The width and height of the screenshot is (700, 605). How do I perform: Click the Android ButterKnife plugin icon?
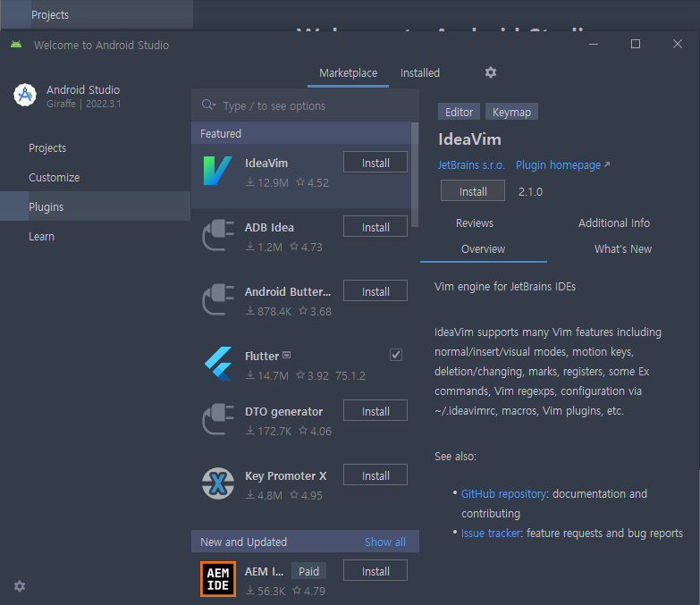[x=218, y=299]
